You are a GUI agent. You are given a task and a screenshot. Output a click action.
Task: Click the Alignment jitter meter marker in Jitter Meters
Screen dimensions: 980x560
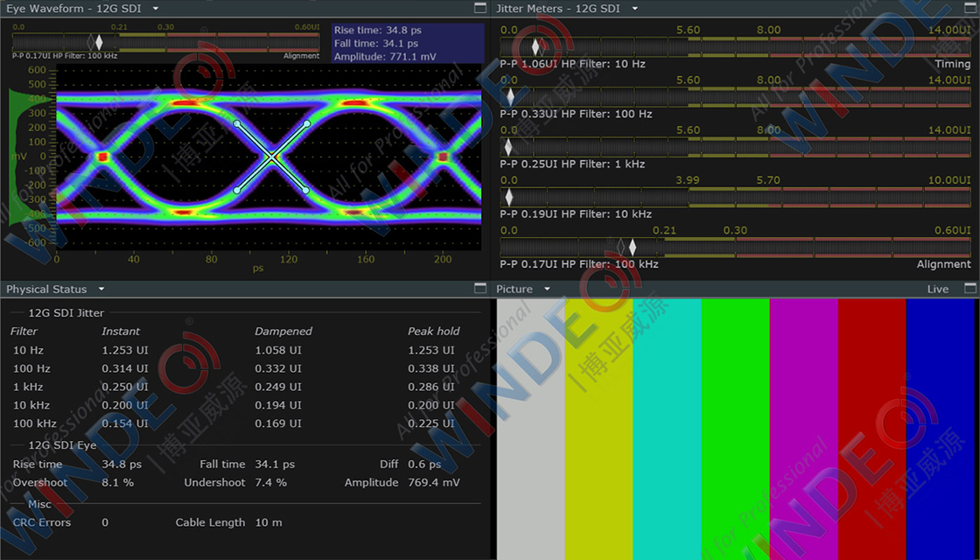pyautogui.click(x=632, y=248)
